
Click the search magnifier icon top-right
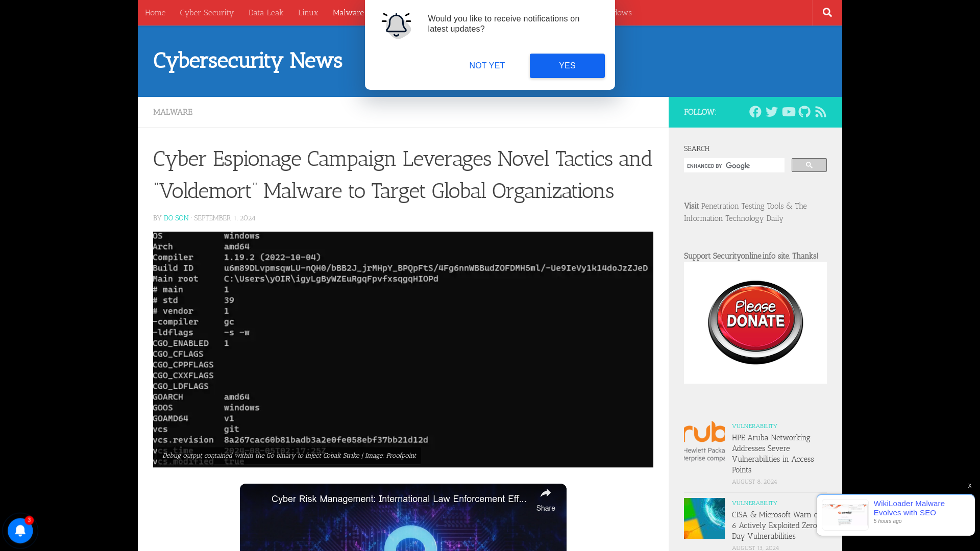coord(827,12)
